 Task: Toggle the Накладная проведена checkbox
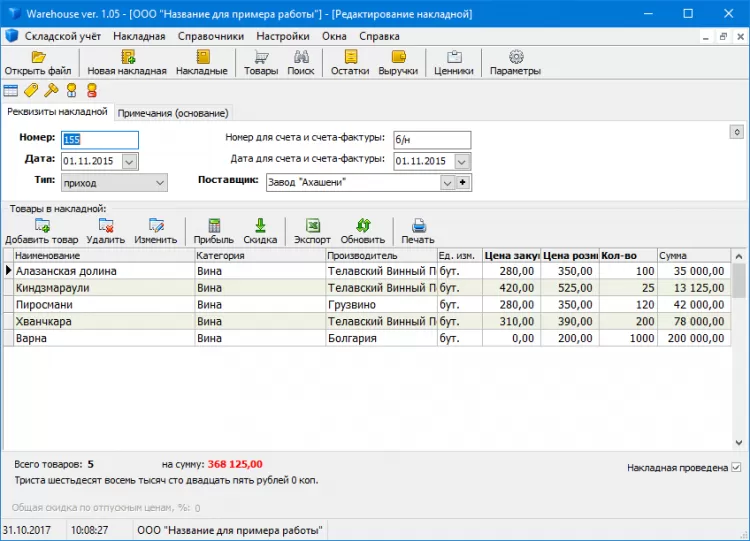pos(736,467)
